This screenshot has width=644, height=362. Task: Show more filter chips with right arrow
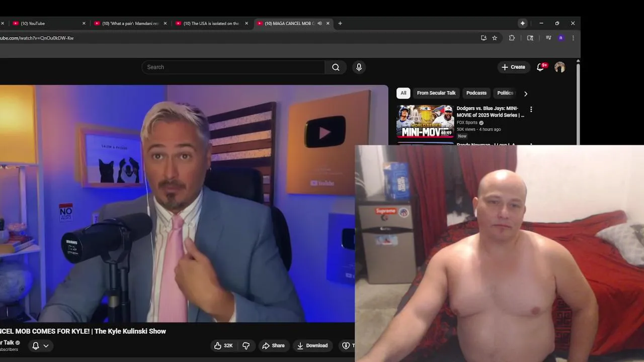coord(526,94)
